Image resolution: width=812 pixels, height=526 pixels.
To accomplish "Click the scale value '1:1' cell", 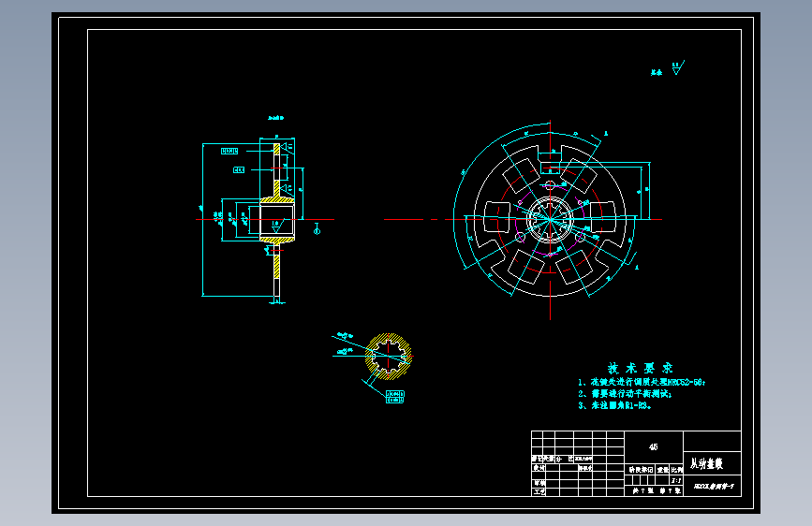I will coord(676,480).
